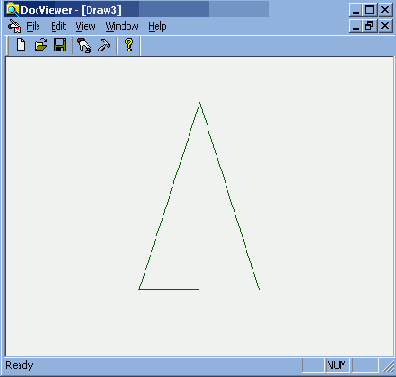The width and height of the screenshot is (396, 377).
Task: Click the top apex of the green triangle
Action: coord(200,103)
